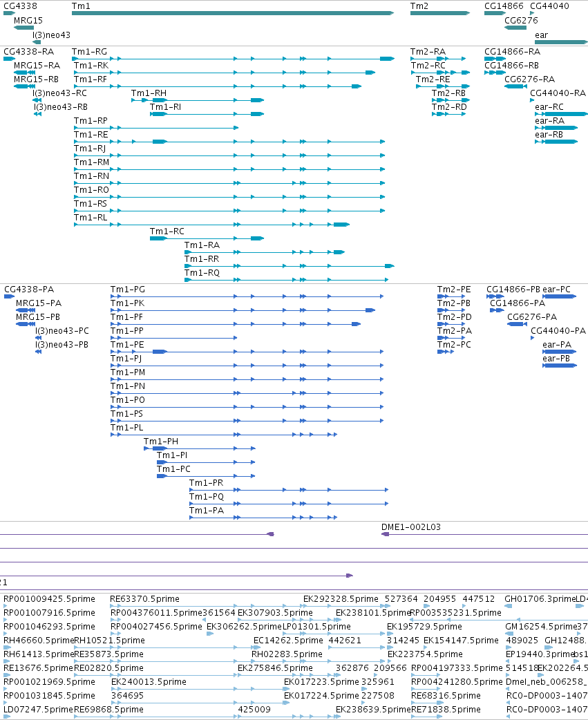The width and height of the screenshot is (588, 720).
Task: Click the ear gene label
Action: [x=541, y=35]
